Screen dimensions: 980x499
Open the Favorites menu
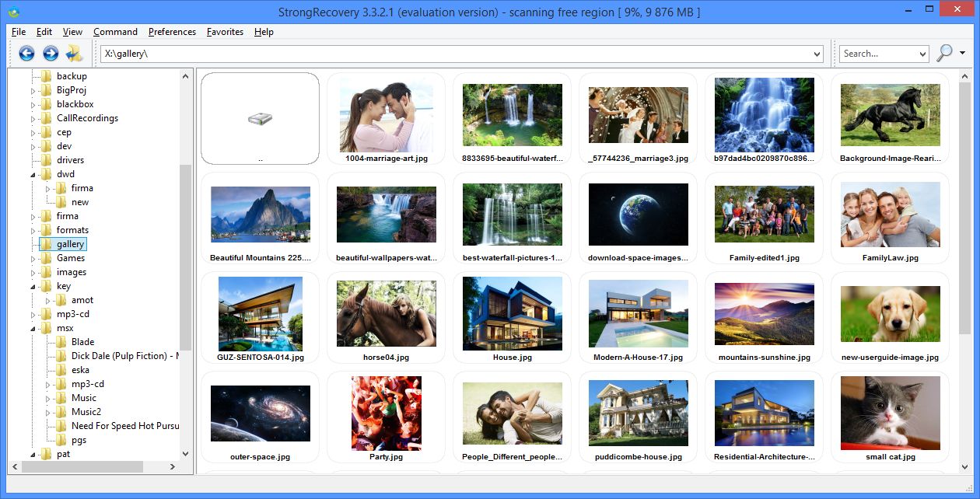click(225, 32)
